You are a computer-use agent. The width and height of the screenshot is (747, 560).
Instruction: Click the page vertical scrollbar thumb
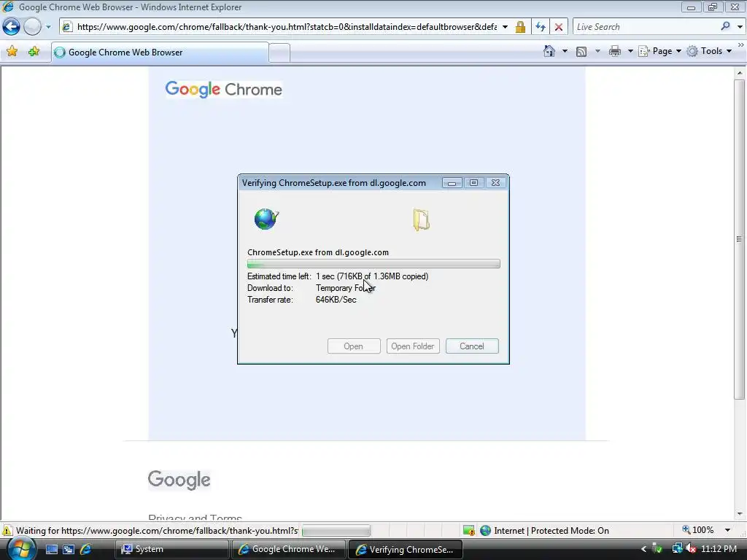tap(740, 239)
